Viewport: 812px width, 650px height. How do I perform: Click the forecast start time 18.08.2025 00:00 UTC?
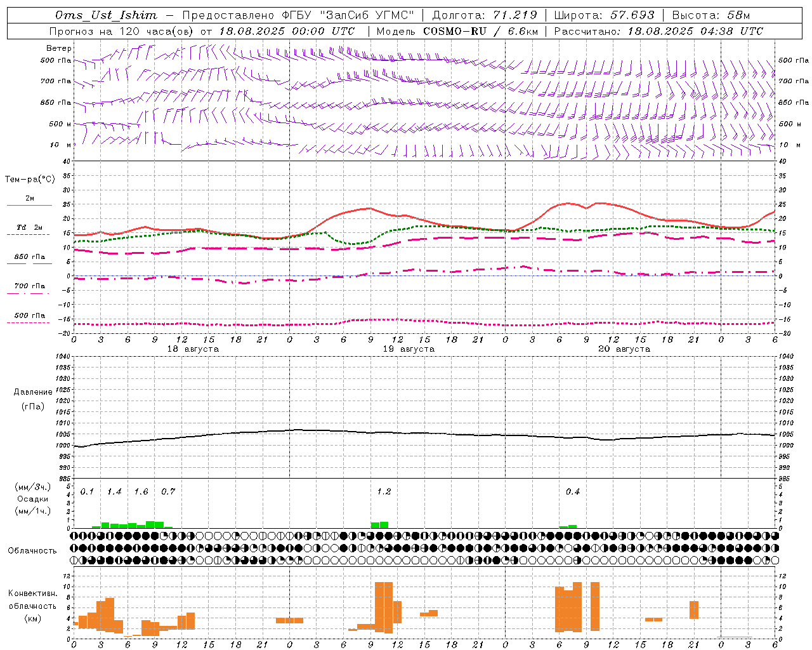pyautogui.click(x=287, y=31)
